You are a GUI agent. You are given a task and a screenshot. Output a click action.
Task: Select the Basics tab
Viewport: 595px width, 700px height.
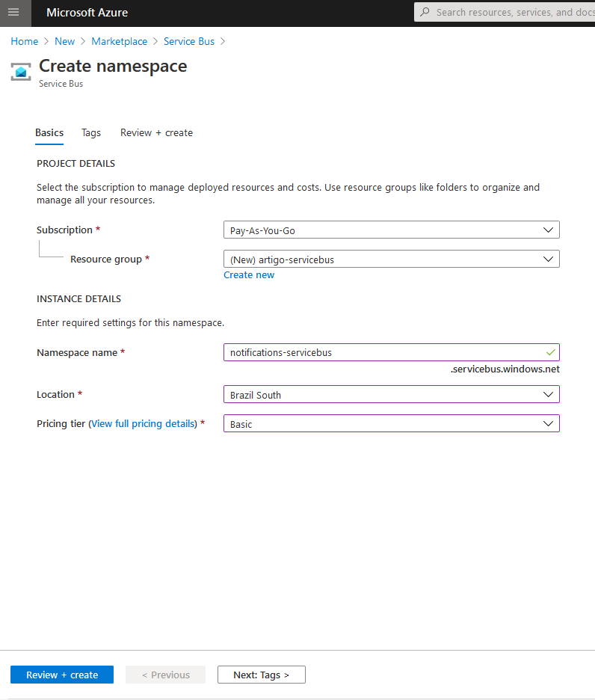click(x=49, y=133)
